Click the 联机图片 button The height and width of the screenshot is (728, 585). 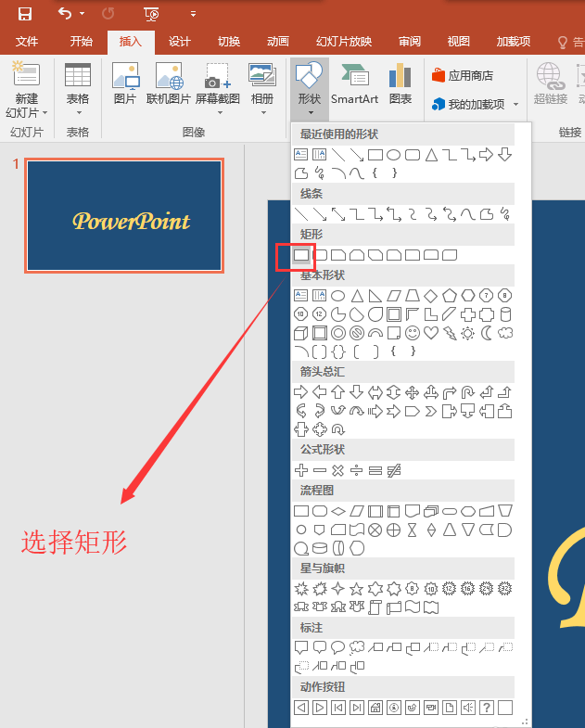pos(169,83)
